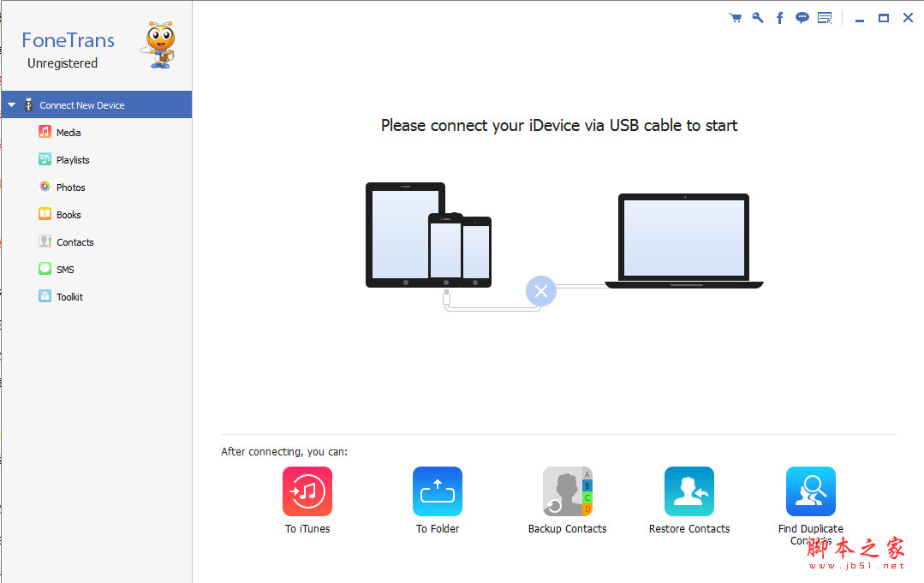The height and width of the screenshot is (583, 924).
Task: Close the FoneTrans window
Action: click(x=908, y=18)
